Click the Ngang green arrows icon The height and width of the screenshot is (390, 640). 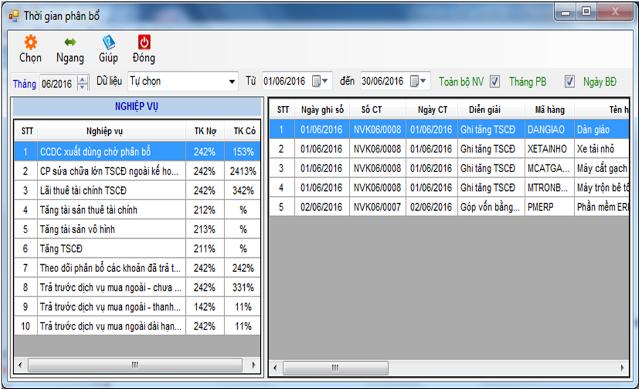click(x=70, y=42)
